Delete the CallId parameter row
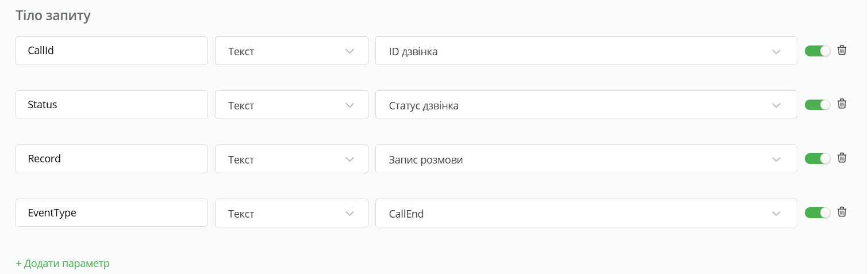 pyautogui.click(x=842, y=51)
